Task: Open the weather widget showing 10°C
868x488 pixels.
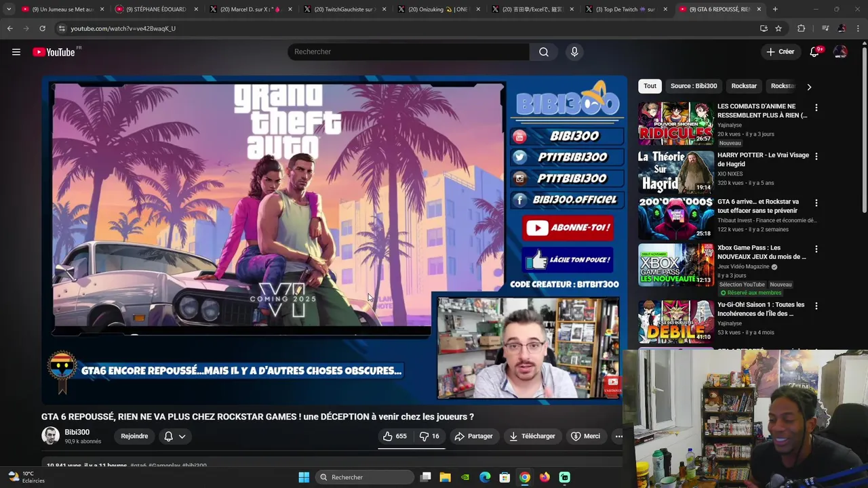Action: click(x=26, y=477)
